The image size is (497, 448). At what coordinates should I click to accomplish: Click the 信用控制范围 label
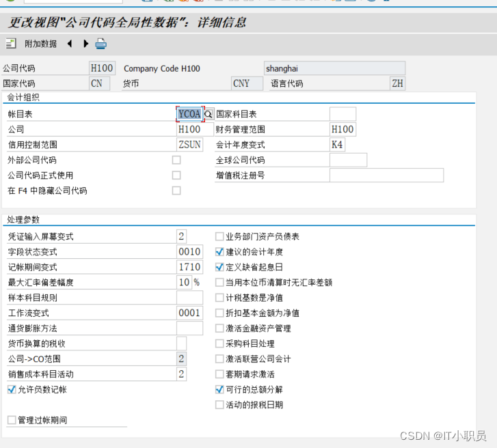pos(32,145)
